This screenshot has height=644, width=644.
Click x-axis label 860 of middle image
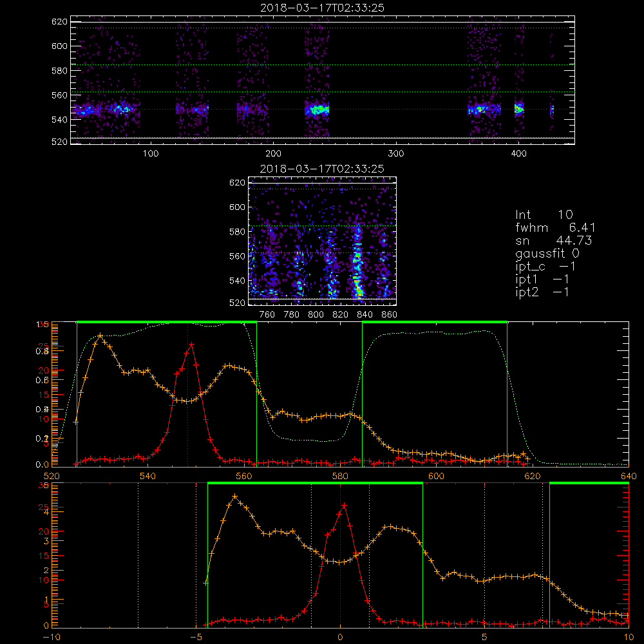coord(390,315)
